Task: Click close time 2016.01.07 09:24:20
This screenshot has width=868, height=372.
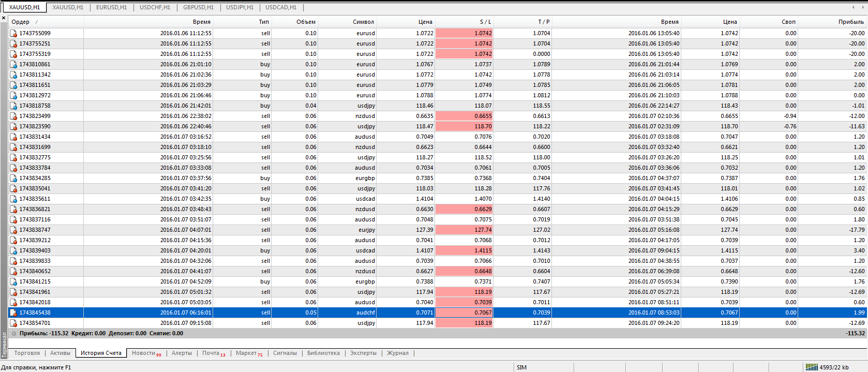Action: (654, 323)
